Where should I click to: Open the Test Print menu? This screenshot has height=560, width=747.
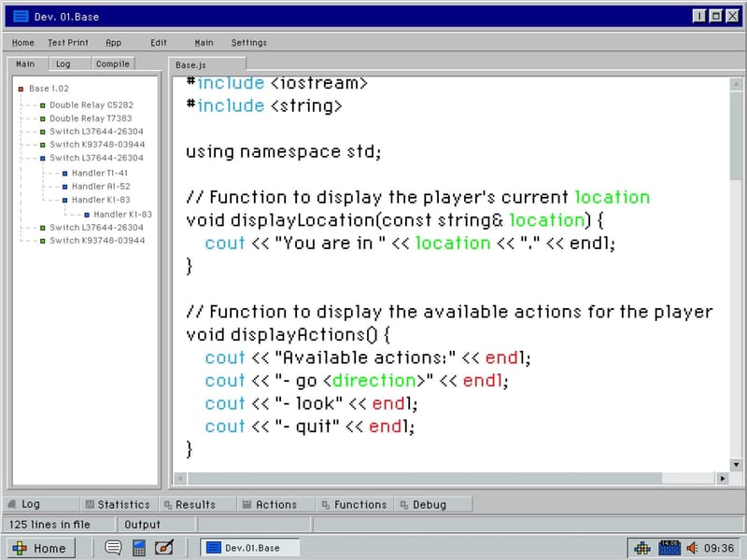68,42
